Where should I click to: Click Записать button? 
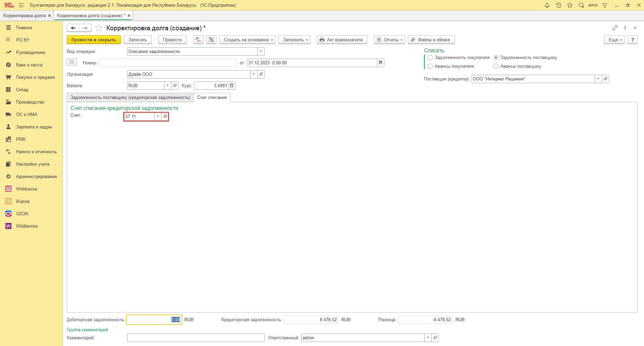(138, 40)
